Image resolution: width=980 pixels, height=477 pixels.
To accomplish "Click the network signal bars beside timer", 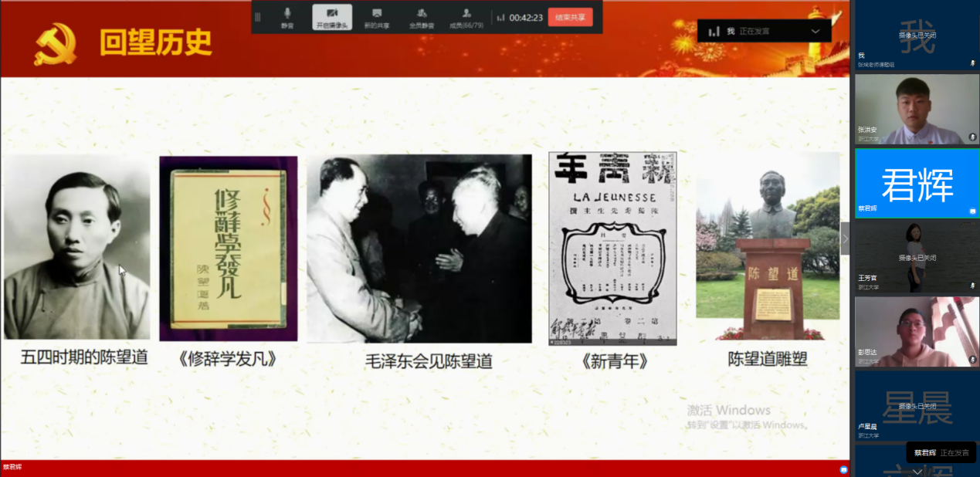I will 500,18.
